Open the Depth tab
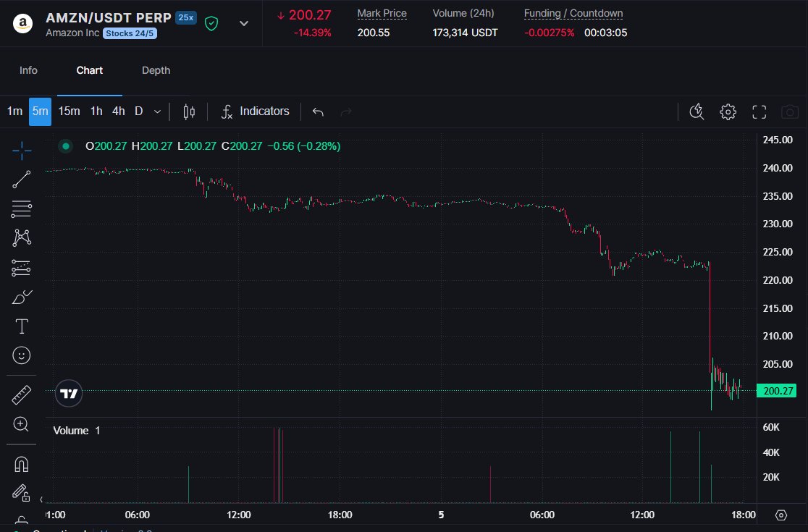This screenshot has width=808, height=532. point(156,70)
